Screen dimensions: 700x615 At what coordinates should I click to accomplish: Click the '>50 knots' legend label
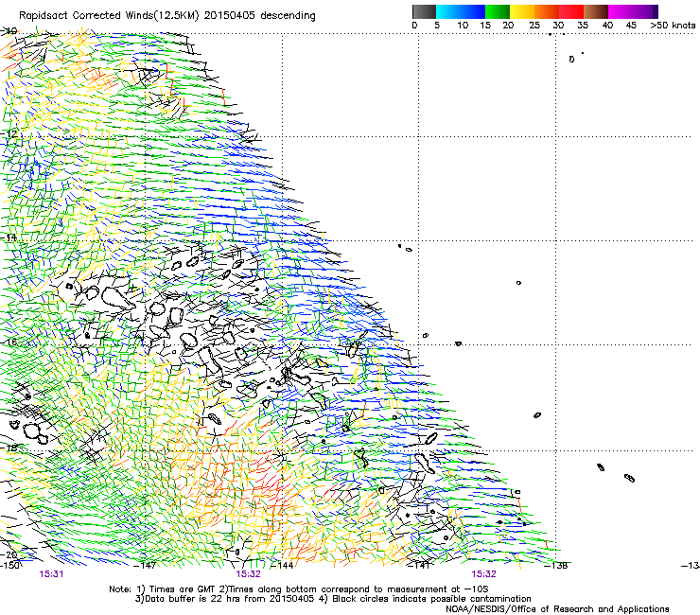coord(673,26)
